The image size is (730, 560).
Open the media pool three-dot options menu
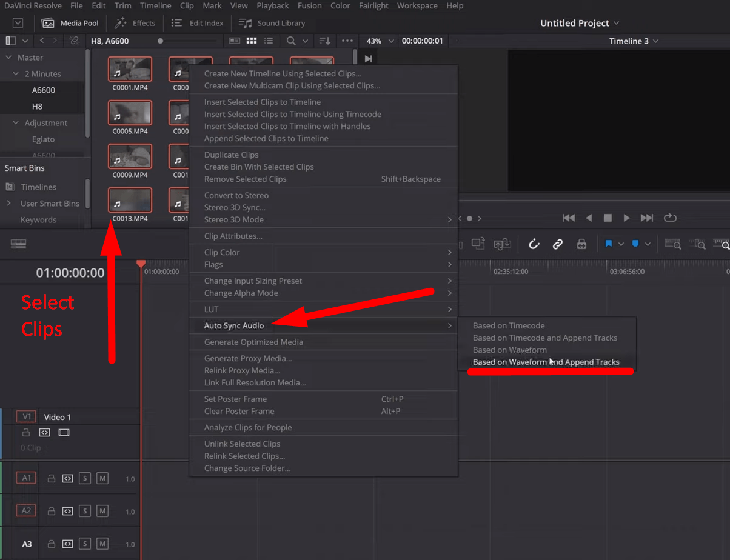coord(347,41)
